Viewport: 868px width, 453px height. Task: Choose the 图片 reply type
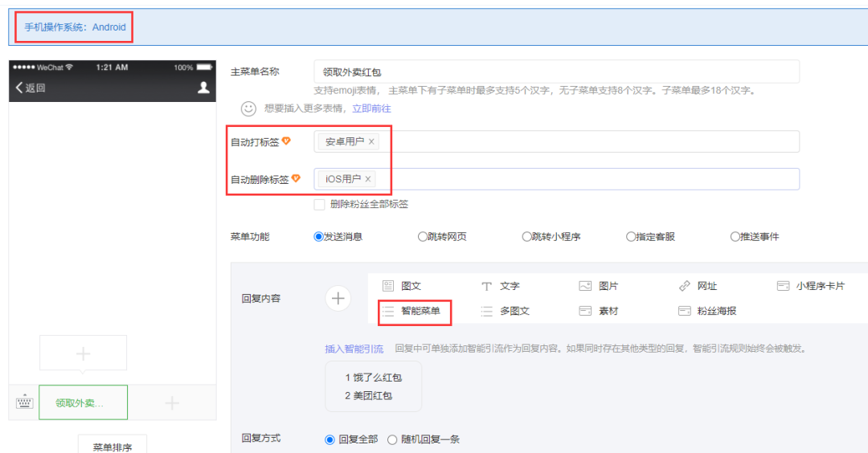tap(599, 286)
